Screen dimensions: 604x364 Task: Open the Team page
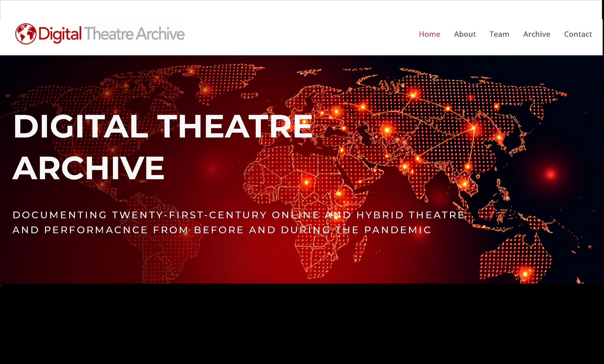(499, 34)
